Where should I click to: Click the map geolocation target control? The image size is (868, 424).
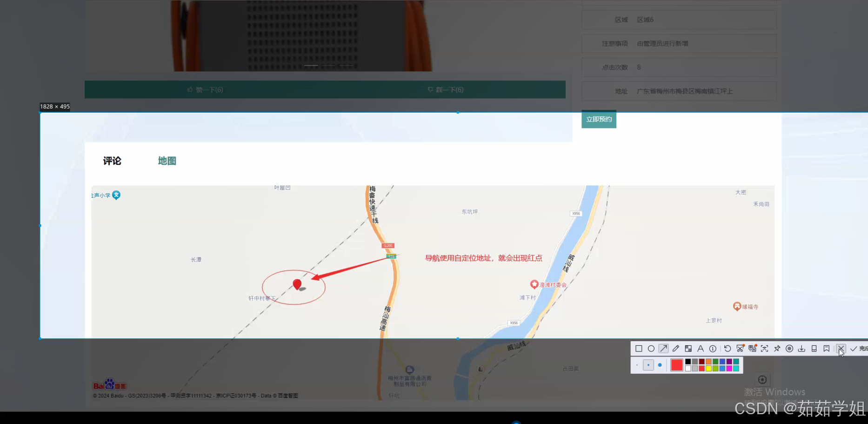click(x=762, y=380)
